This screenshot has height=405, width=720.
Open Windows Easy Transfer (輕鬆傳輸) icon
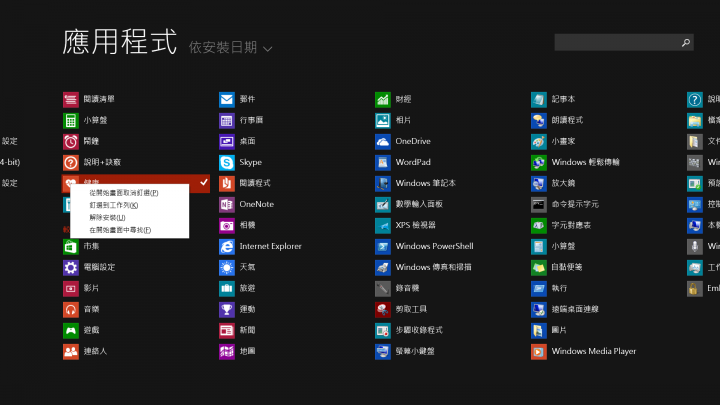pyautogui.click(x=539, y=162)
